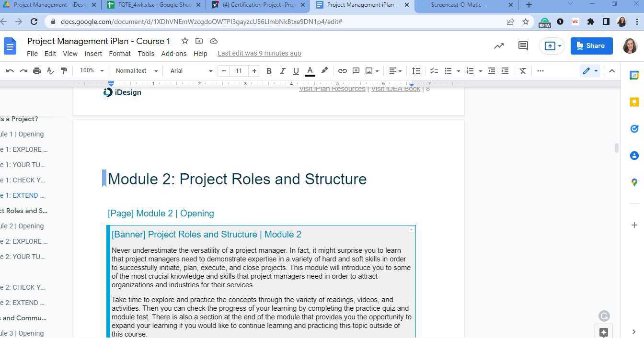Open Google Keep from the side panel
644x338 pixels.
[x=634, y=102]
